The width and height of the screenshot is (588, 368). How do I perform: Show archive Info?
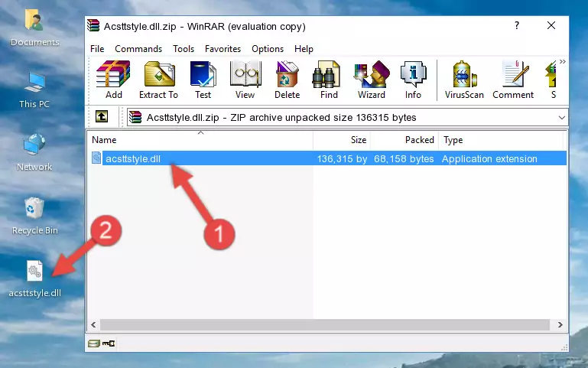(x=413, y=80)
